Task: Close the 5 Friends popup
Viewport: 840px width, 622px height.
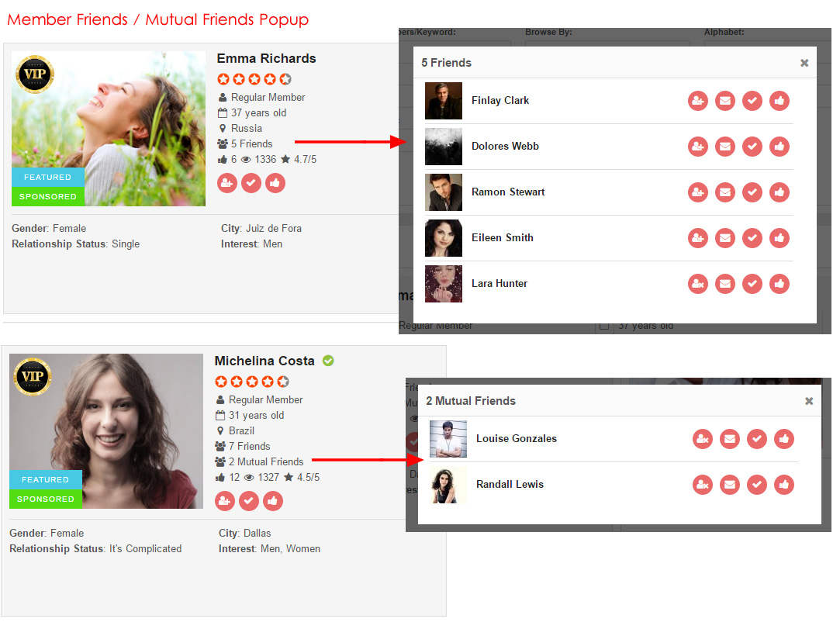Action: 804,63
